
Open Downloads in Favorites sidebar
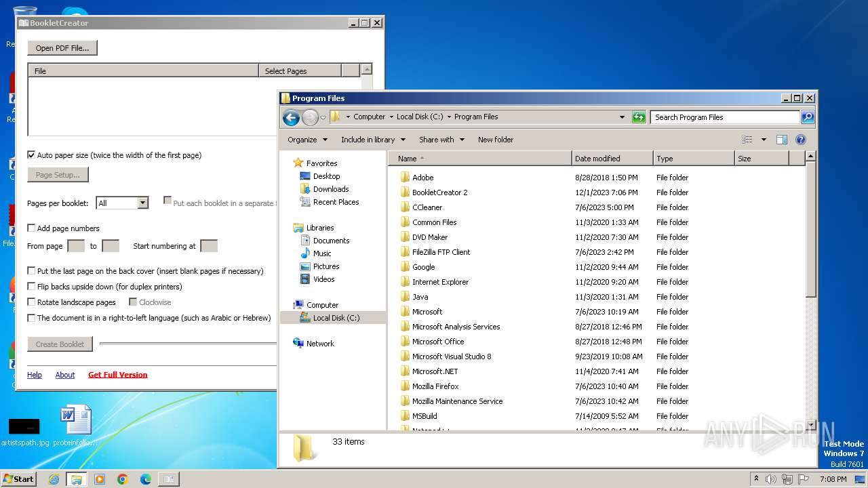click(330, 189)
